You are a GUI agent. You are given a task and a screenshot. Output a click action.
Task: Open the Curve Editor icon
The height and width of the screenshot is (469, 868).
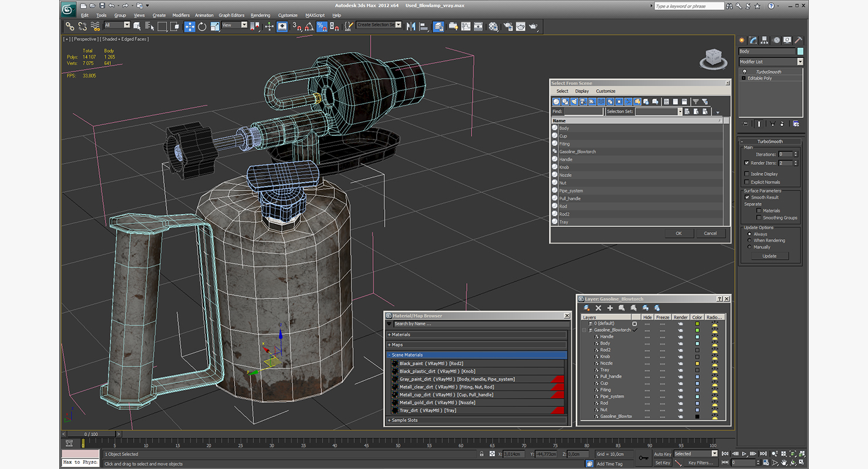(x=466, y=26)
